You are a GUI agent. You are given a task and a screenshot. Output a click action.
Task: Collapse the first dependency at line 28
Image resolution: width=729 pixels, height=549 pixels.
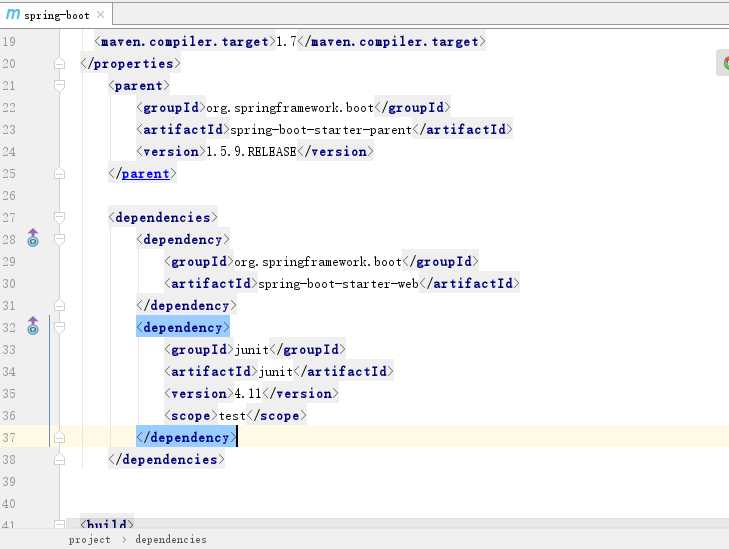(x=60, y=239)
